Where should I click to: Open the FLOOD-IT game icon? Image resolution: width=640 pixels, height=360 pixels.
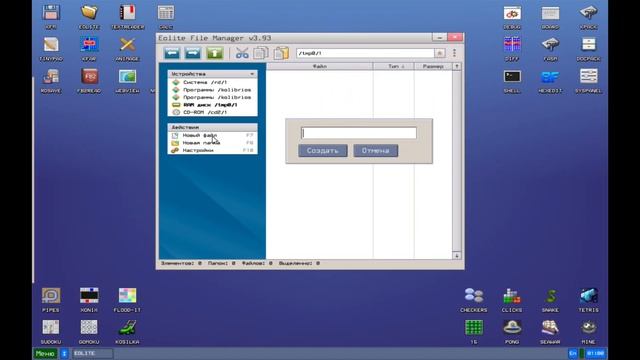tap(127, 300)
